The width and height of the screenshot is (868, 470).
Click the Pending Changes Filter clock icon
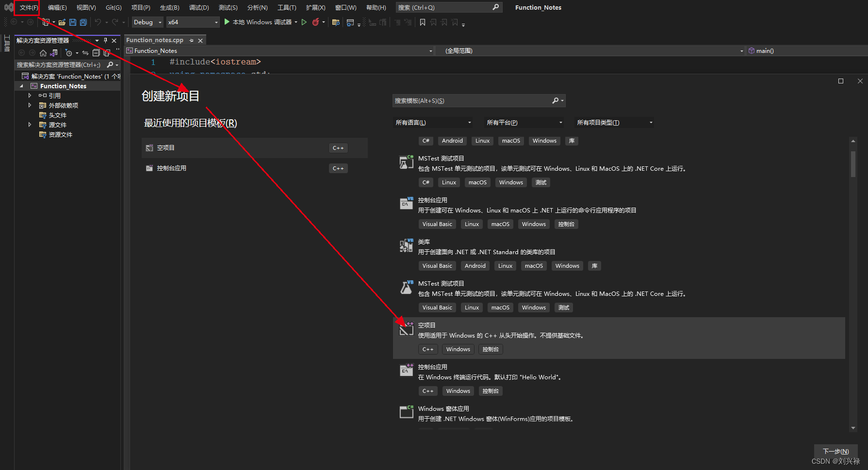pyautogui.click(x=69, y=53)
